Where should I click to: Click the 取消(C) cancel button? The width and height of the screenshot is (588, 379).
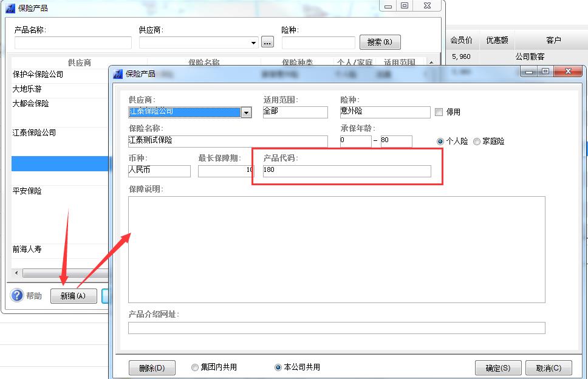click(549, 368)
